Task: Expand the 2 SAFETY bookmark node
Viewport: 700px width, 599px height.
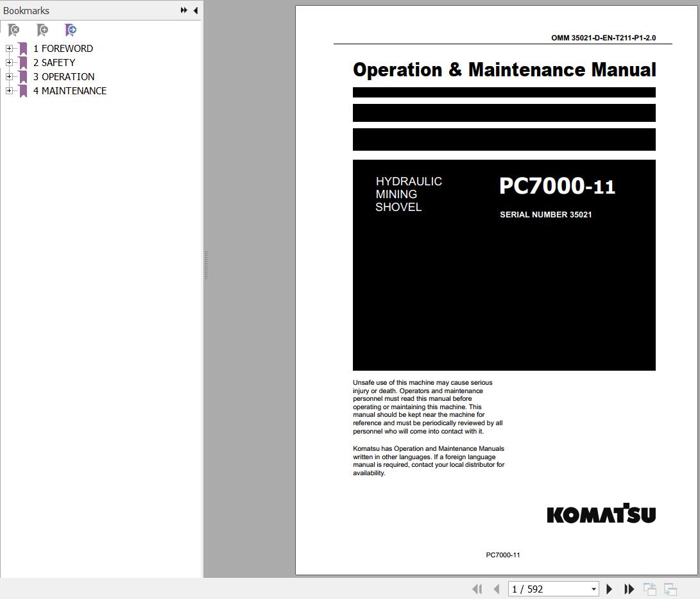Action: click(x=9, y=62)
